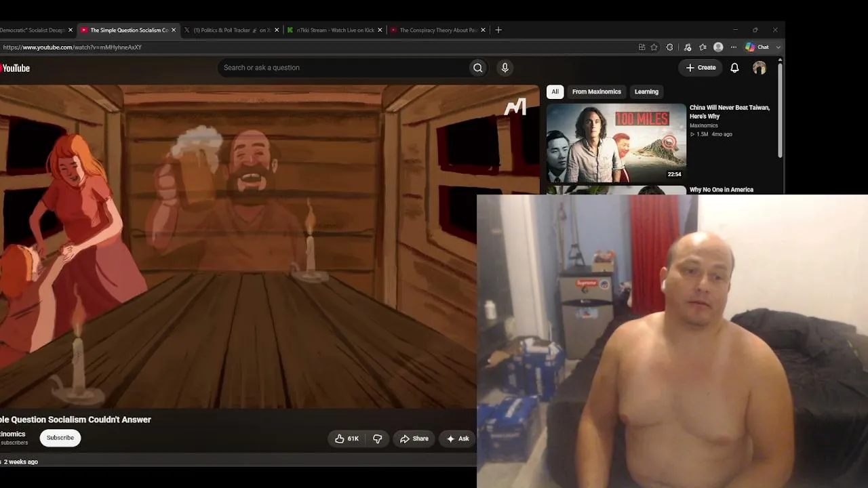The image size is (868, 488).
Task: Start voice search with the microphone icon
Action: (x=505, y=68)
